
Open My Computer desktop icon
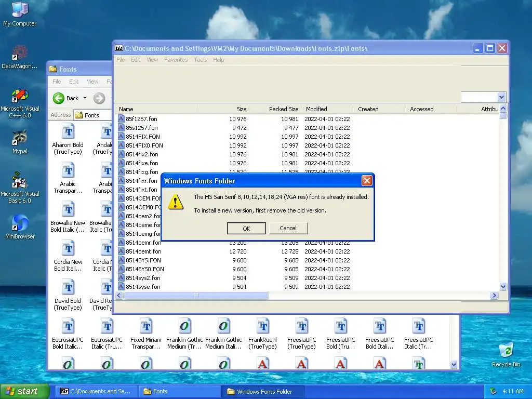20,14
